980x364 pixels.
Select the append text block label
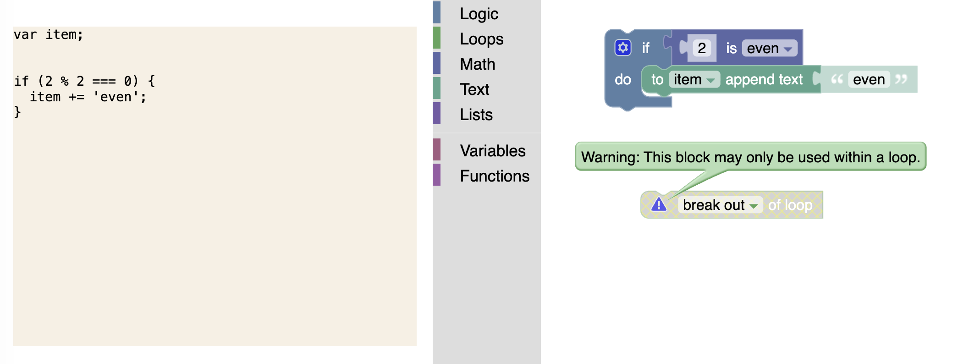click(764, 80)
